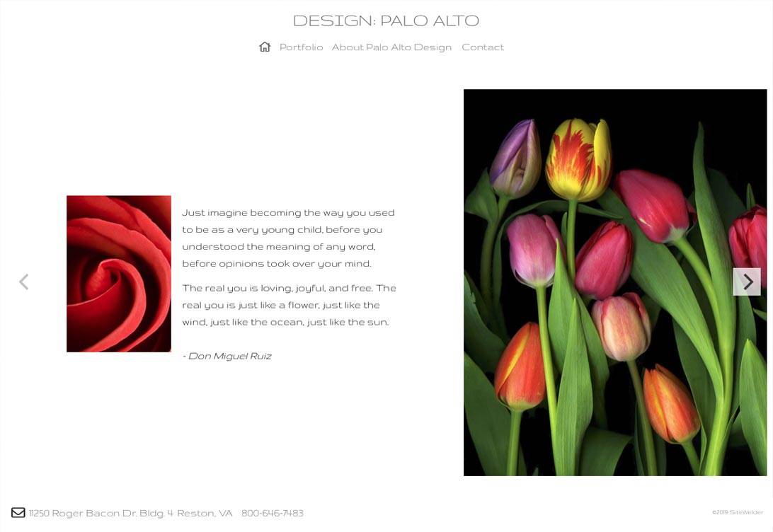The image size is (773, 532).
Task: Click the home icon in navigation
Action: tap(265, 47)
